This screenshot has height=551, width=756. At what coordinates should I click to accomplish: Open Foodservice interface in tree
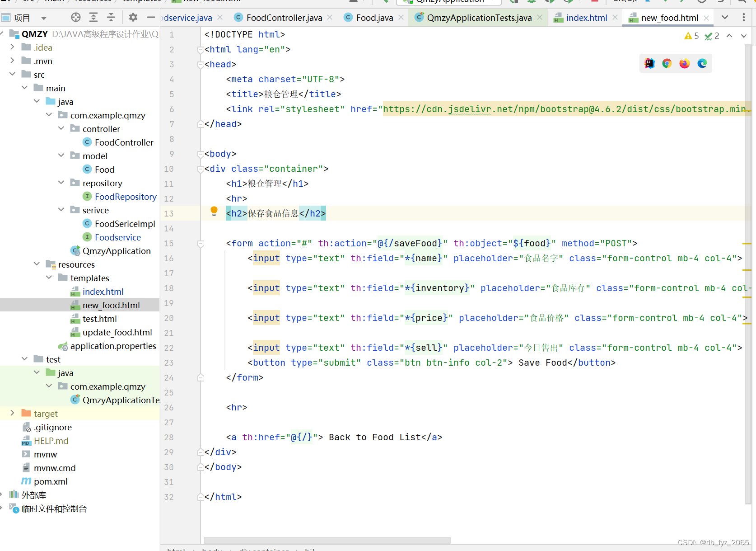[x=112, y=237]
